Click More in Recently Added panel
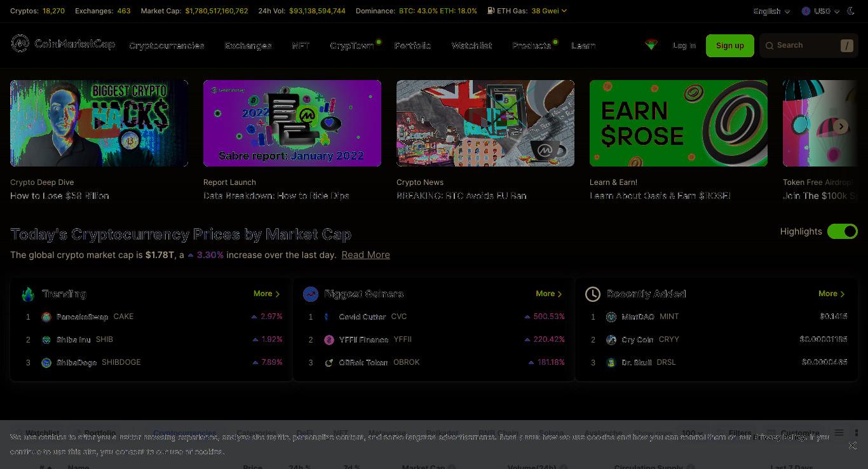Screen dimensions: 868x469 832,294
